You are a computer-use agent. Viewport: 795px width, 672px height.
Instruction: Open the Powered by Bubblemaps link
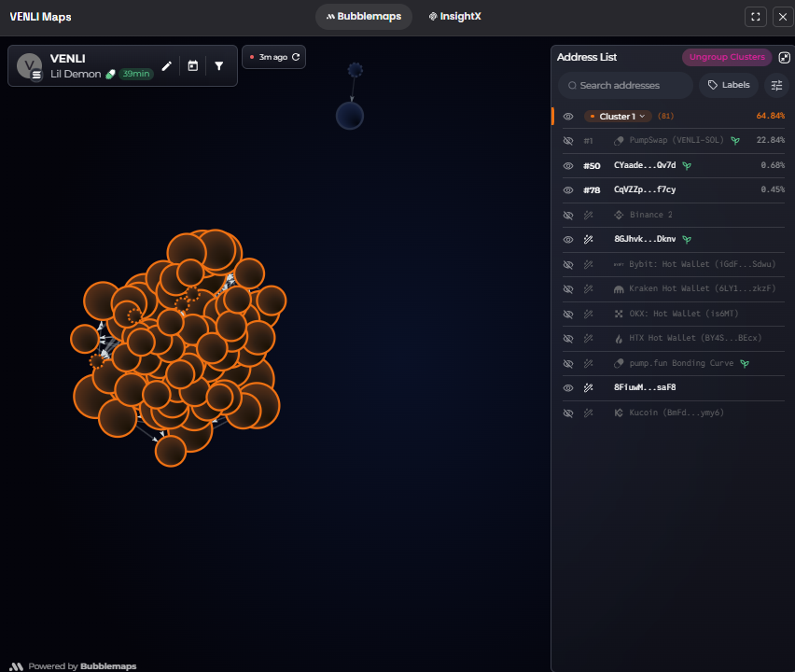click(x=74, y=665)
